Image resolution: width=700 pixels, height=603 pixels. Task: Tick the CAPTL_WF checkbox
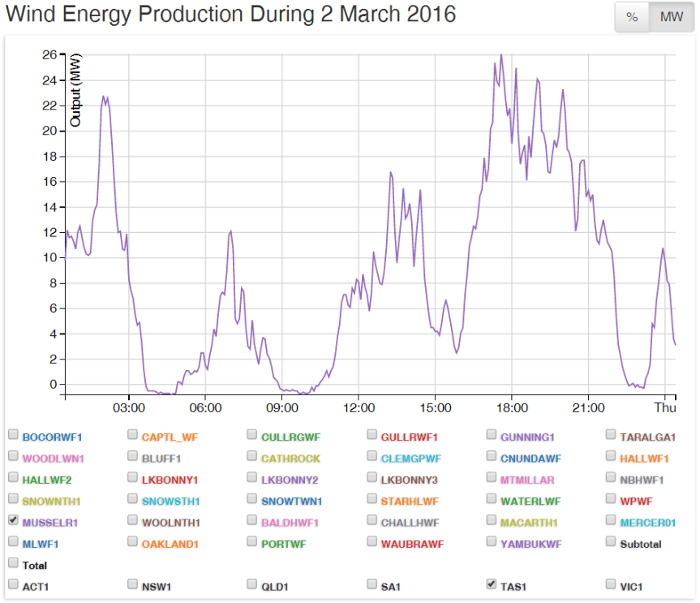pyautogui.click(x=133, y=435)
